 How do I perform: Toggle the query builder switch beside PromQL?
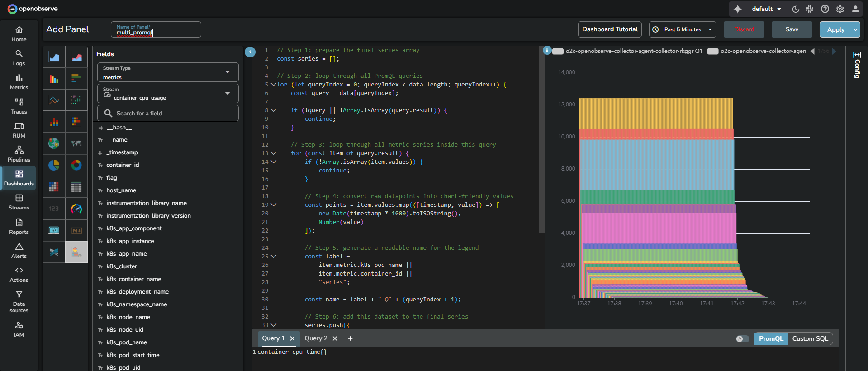(742, 339)
